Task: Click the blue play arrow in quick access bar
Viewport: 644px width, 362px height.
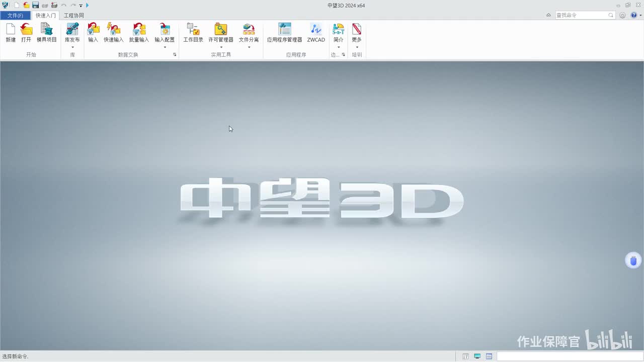Action: point(88,5)
